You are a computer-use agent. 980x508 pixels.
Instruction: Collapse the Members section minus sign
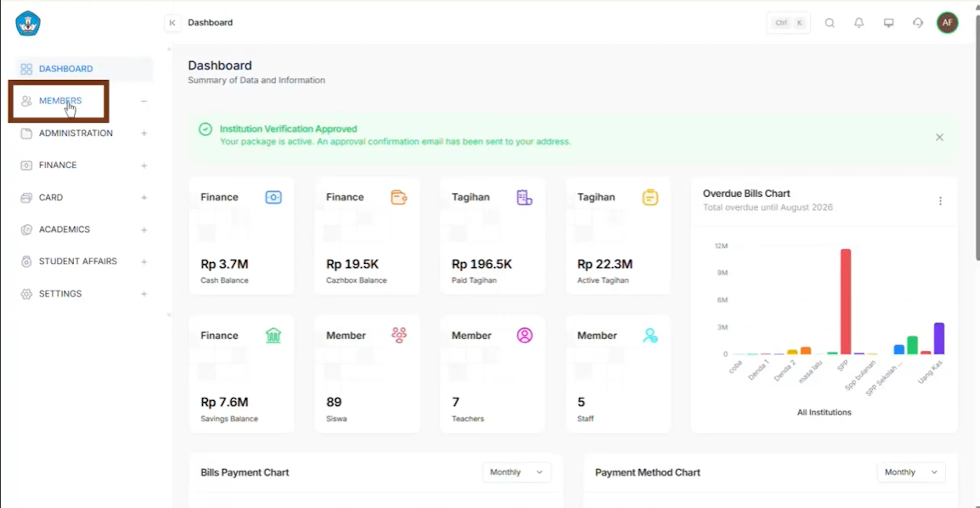[144, 101]
